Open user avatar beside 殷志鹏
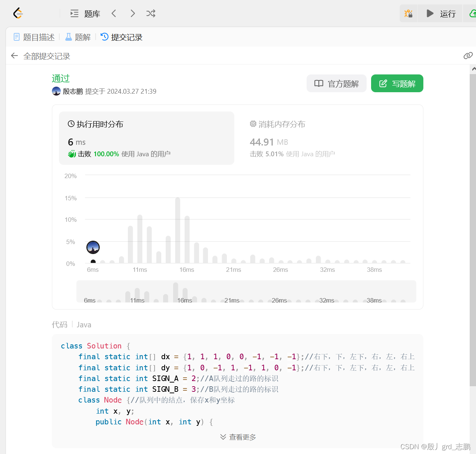 tap(56, 91)
